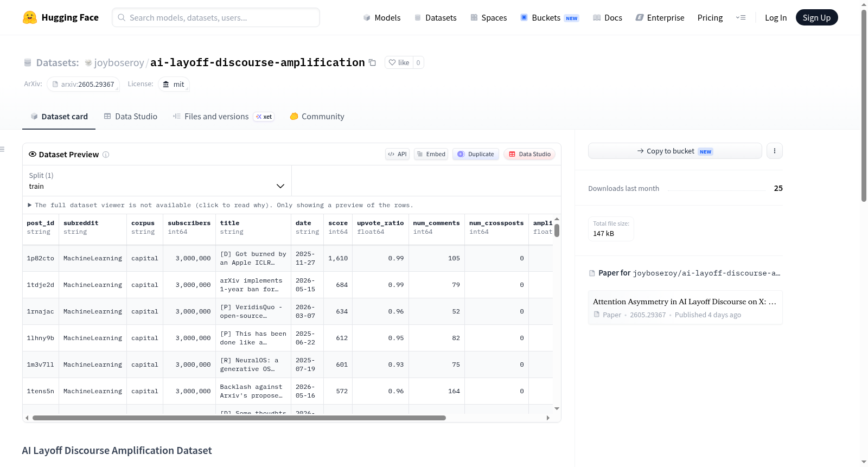Click the score cell 1,610
Viewport: 868px width, 467px height.
[338, 258]
